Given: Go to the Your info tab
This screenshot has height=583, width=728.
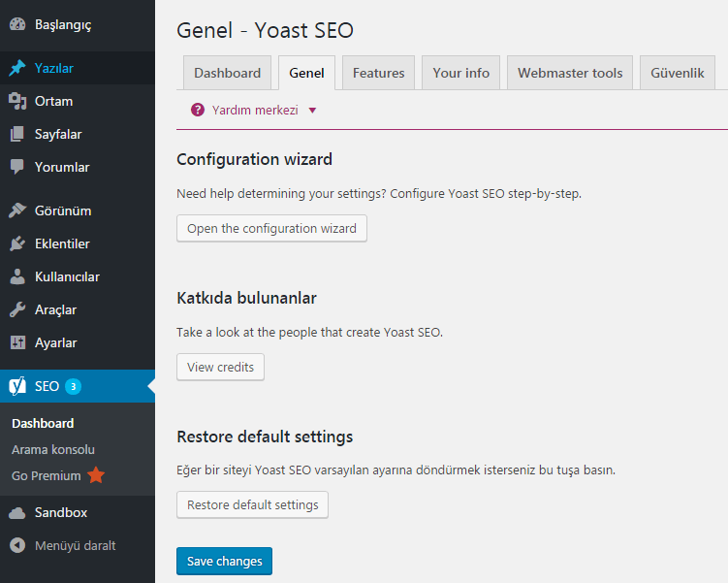Looking at the screenshot, I should click(461, 73).
